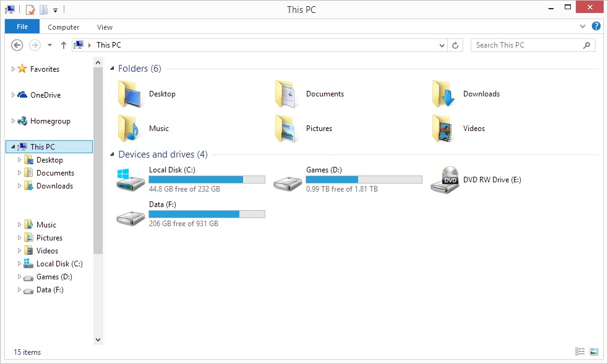
Task: Open the Computer ribbon tab
Action: click(x=63, y=27)
